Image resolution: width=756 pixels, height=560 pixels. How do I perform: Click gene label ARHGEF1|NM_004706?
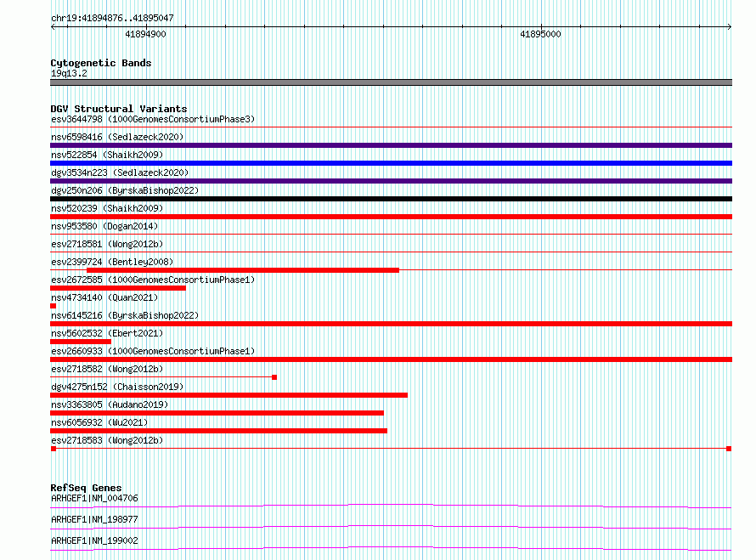pyautogui.click(x=94, y=498)
